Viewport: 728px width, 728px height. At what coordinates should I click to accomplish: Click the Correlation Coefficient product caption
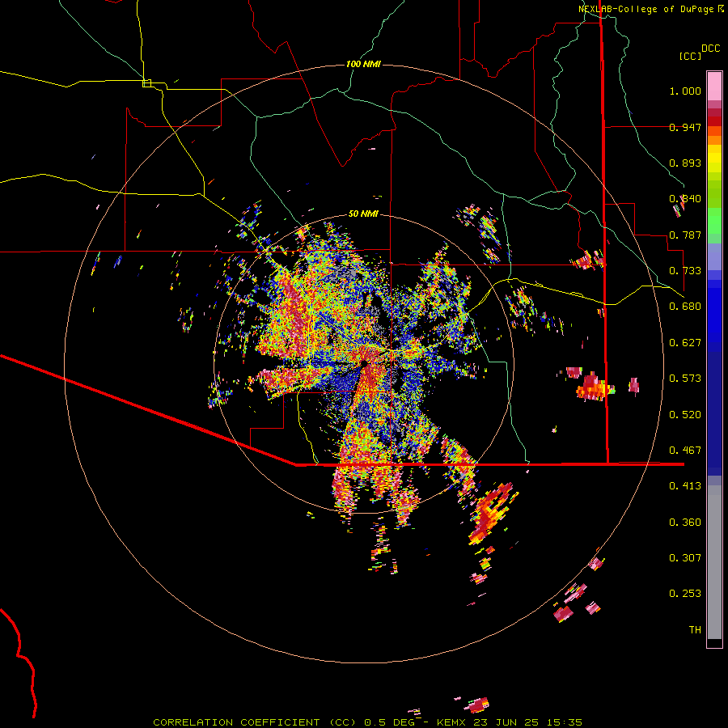[367, 722]
